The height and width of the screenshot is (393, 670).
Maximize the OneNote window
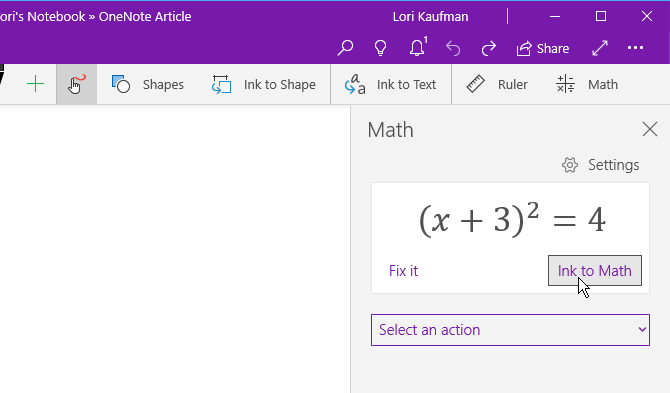tap(601, 17)
